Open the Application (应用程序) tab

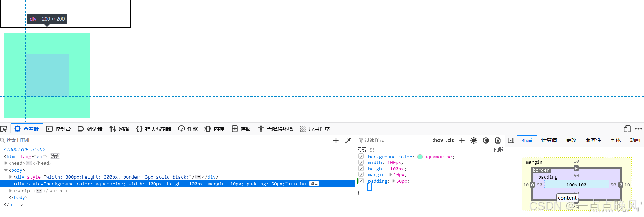point(315,129)
